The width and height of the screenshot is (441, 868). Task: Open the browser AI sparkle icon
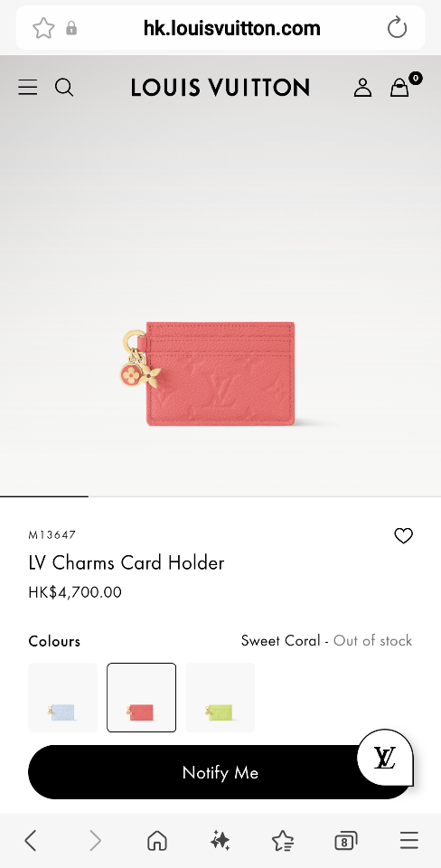pyautogui.click(x=220, y=841)
